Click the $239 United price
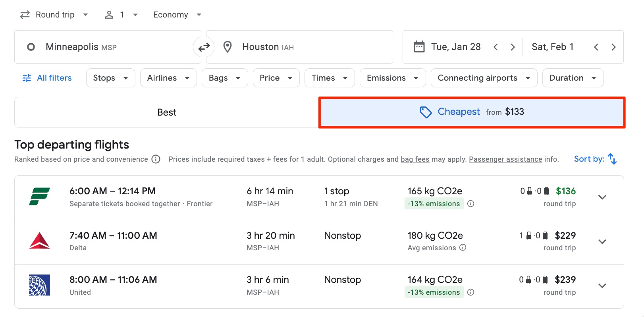This screenshot has height=317, width=644. pos(565,280)
